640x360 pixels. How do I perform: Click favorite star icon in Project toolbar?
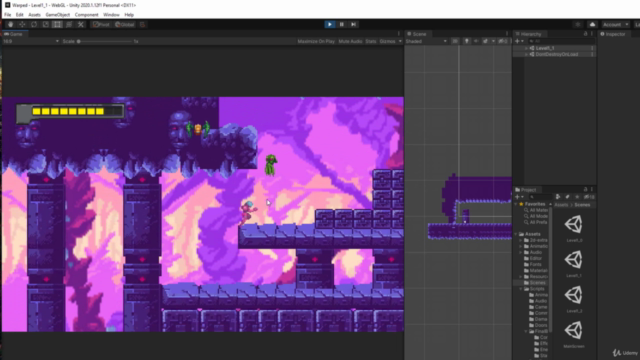click(577, 197)
